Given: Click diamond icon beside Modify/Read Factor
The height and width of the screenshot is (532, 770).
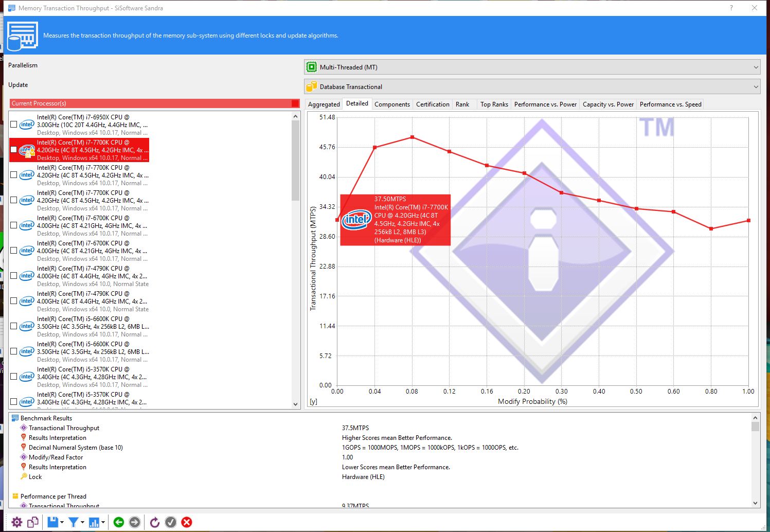Looking at the screenshot, I should coord(23,457).
